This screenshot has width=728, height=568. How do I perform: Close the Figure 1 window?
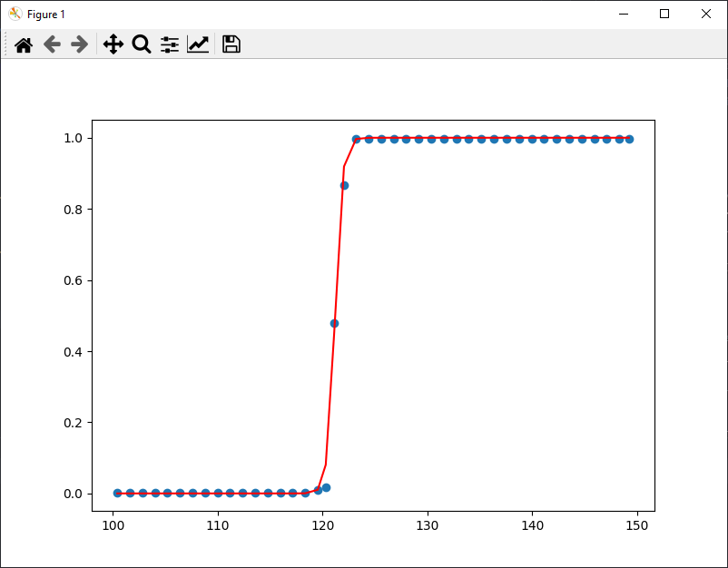tap(705, 14)
